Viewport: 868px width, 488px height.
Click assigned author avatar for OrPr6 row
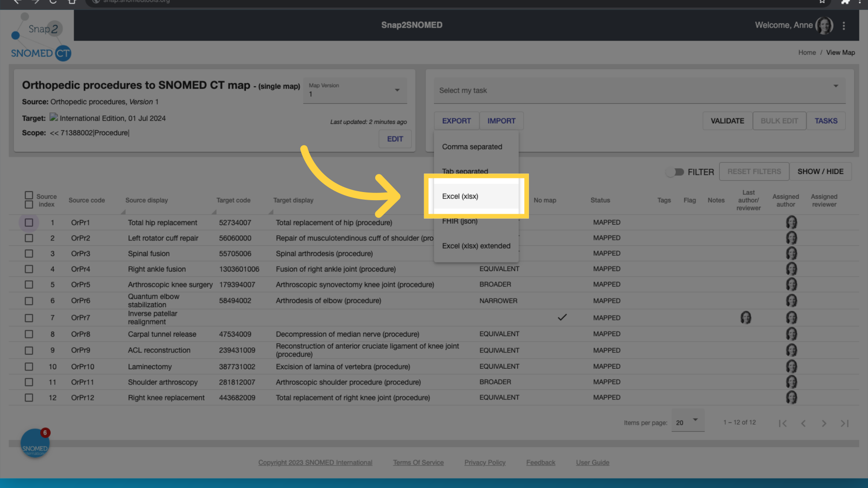tap(791, 300)
